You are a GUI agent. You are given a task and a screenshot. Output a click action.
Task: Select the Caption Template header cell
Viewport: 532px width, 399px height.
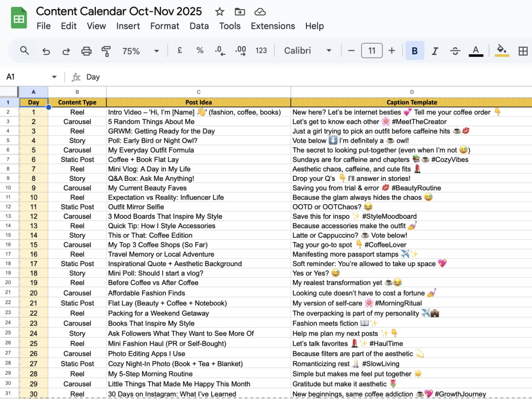[x=412, y=102]
